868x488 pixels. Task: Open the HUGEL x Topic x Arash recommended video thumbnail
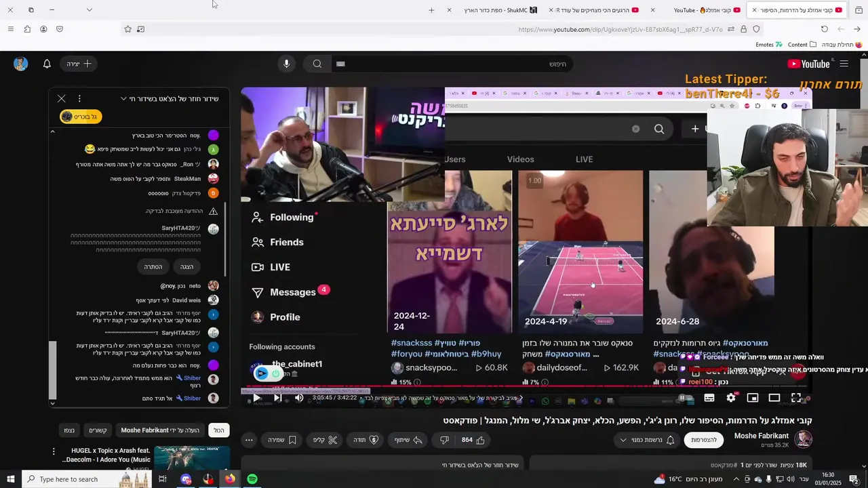coord(192,457)
